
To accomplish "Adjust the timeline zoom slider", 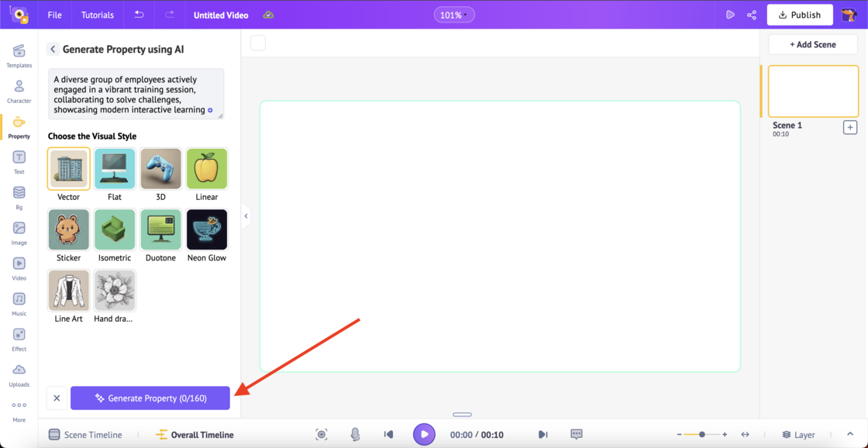I will (701, 435).
